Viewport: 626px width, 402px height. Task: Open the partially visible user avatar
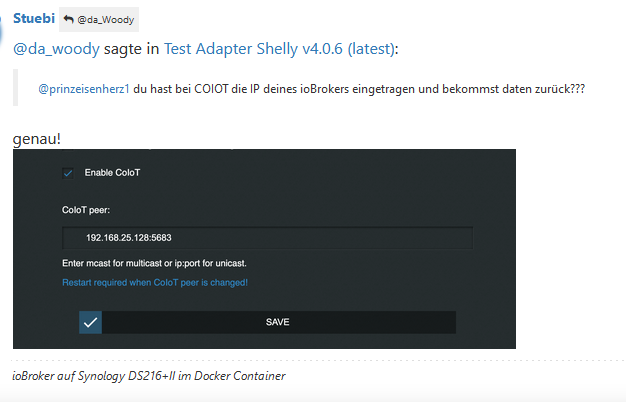coord(1,32)
